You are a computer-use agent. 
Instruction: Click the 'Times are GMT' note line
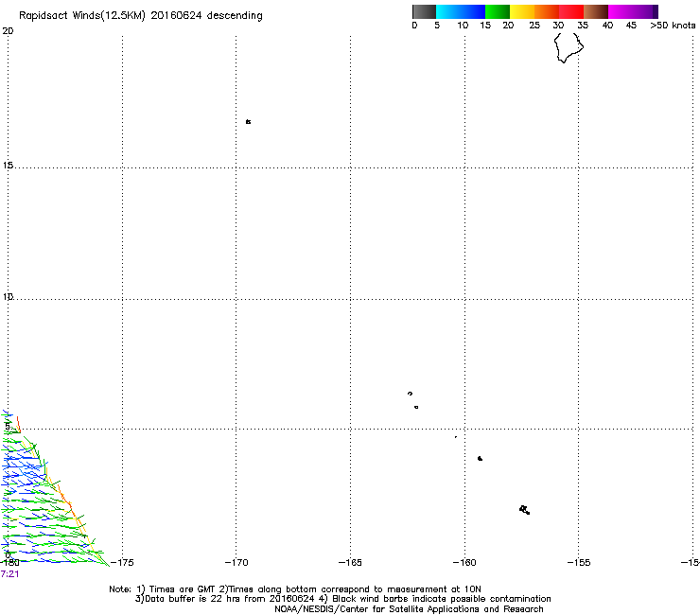click(295, 589)
